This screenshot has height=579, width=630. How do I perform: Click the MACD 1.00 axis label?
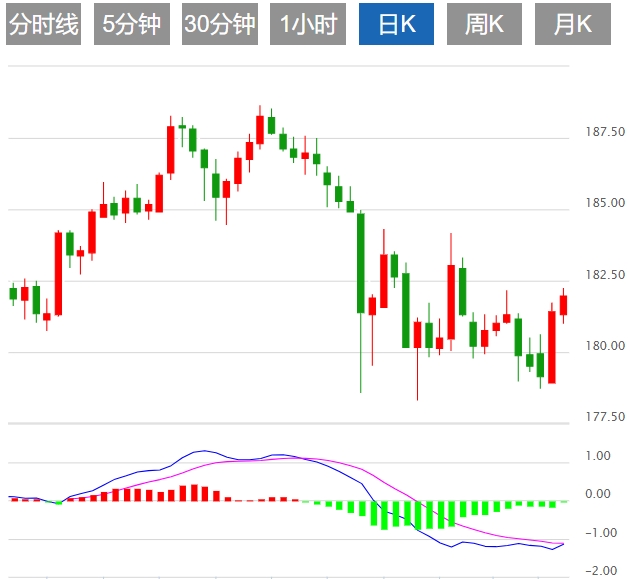pos(598,455)
